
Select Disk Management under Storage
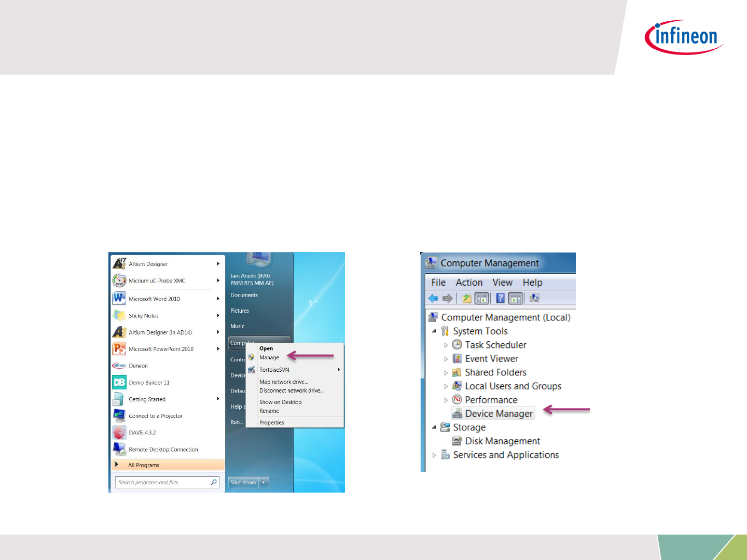point(496,441)
